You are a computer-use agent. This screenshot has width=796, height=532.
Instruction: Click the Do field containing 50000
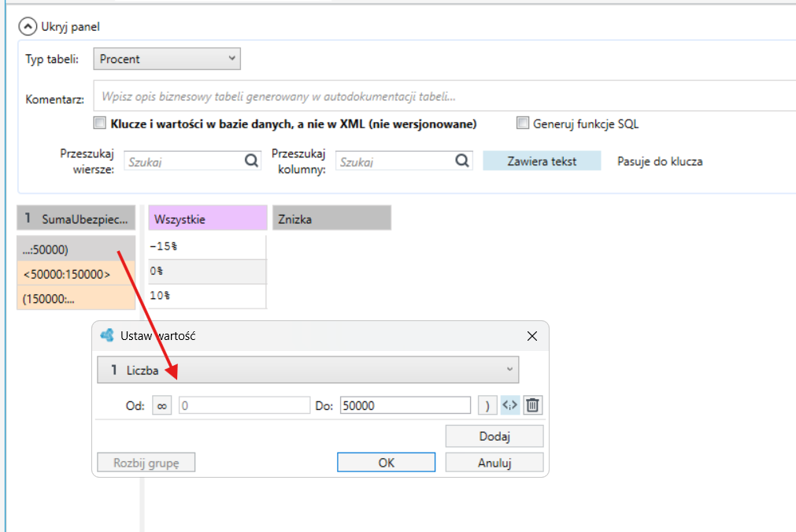pos(405,405)
